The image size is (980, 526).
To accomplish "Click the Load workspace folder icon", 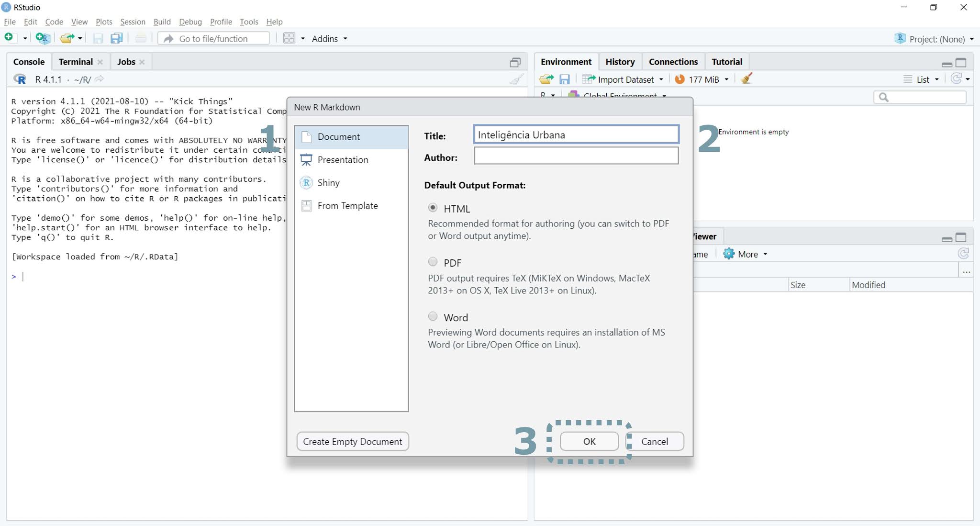I will 546,79.
